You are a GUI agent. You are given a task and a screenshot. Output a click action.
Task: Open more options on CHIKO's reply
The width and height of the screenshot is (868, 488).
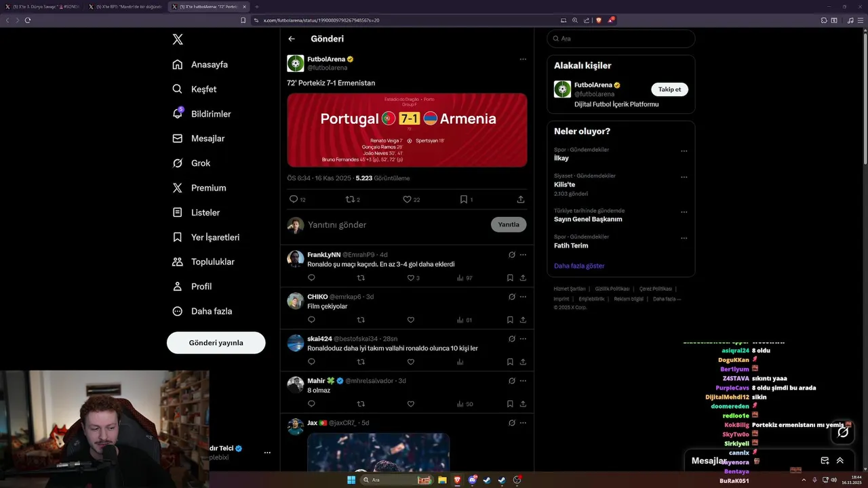click(523, 297)
